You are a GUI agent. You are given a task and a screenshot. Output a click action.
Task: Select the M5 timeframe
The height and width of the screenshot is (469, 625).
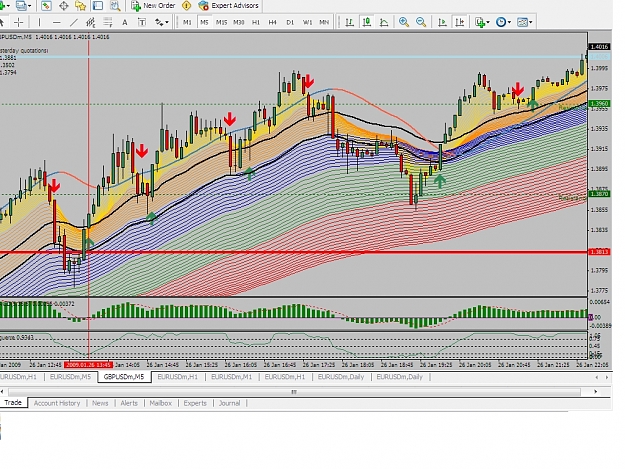point(204,22)
